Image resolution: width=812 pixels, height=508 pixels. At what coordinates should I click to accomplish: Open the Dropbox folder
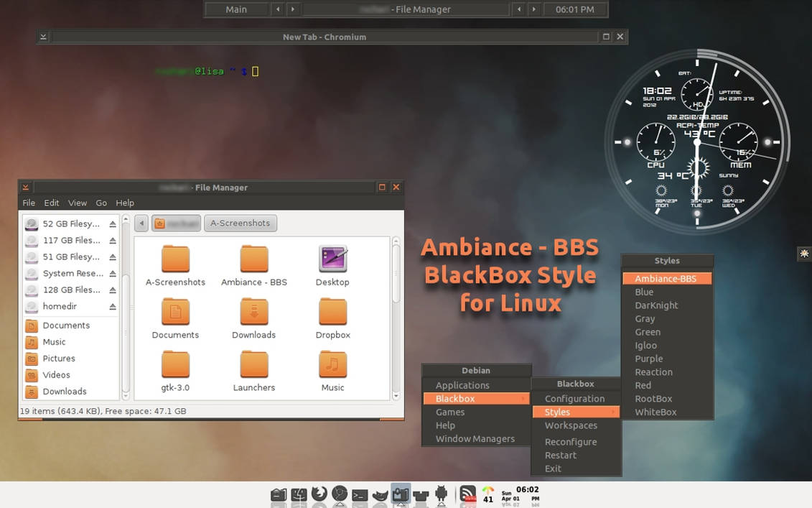332,318
